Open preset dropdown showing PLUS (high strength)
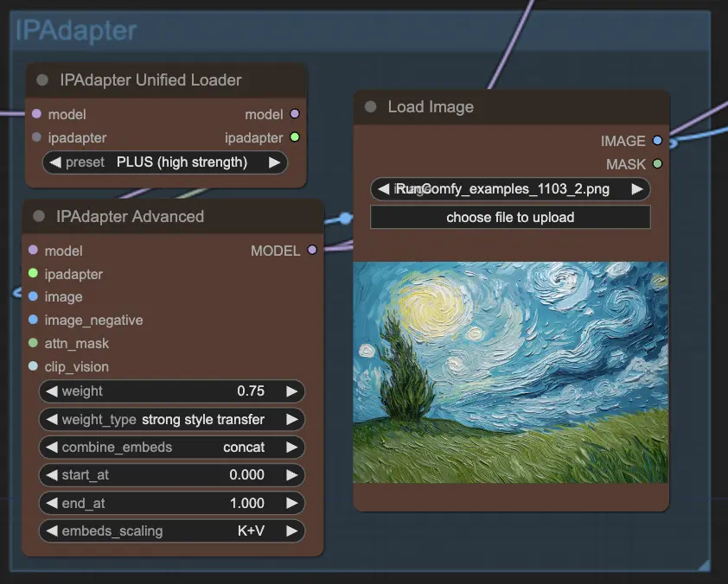This screenshot has height=584, width=728. click(165, 162)
